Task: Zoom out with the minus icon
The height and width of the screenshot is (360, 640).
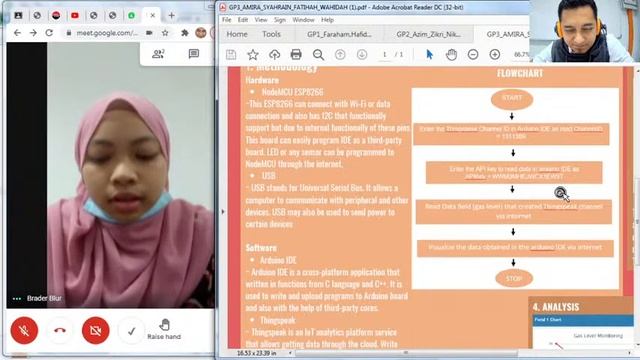Action: 473,54
